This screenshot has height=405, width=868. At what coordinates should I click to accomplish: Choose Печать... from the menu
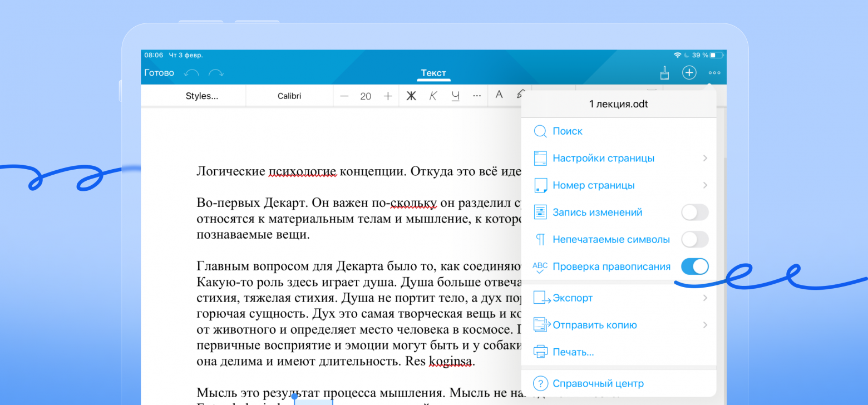573,352
